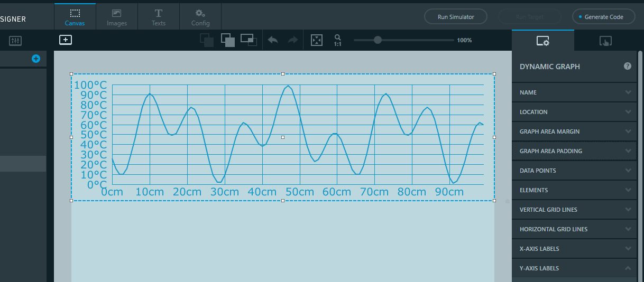Click the redo arrow

[x=293, y=40]
